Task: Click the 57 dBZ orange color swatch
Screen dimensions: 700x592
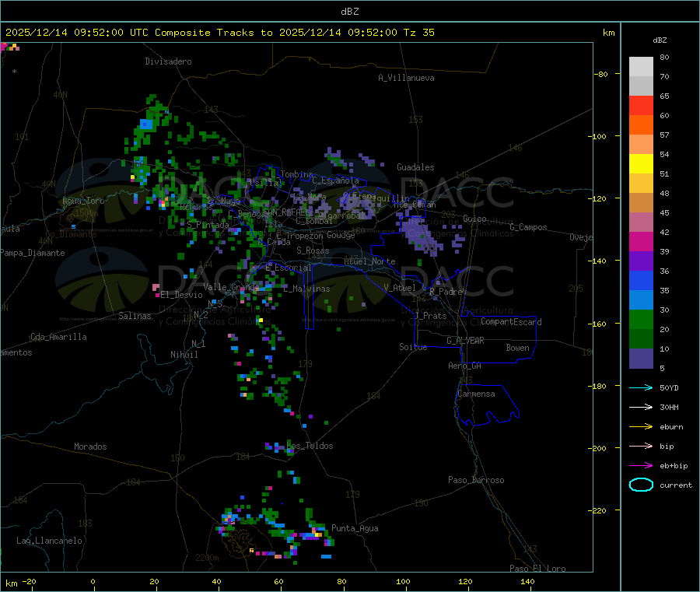Action: click(x=641, y=125)
